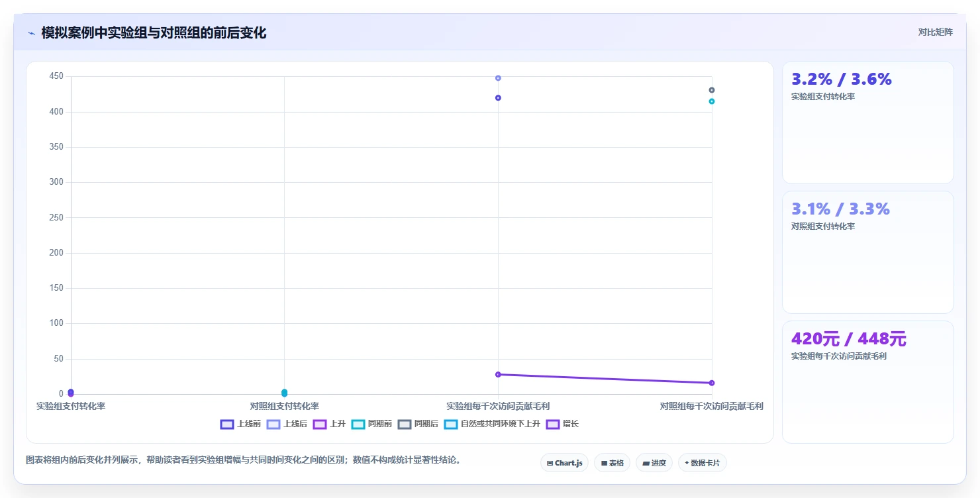Screen dimensions: 980x498
Task: Toggle the 同期后 legend series
Action: pos(418,424)
